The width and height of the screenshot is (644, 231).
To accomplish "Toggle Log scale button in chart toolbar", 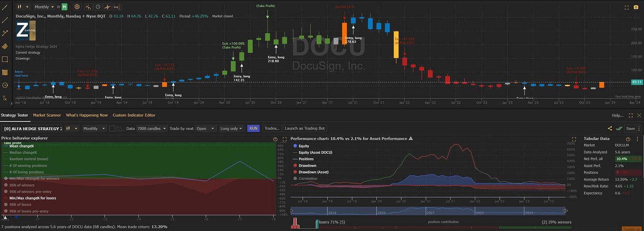I will [116, 7].
